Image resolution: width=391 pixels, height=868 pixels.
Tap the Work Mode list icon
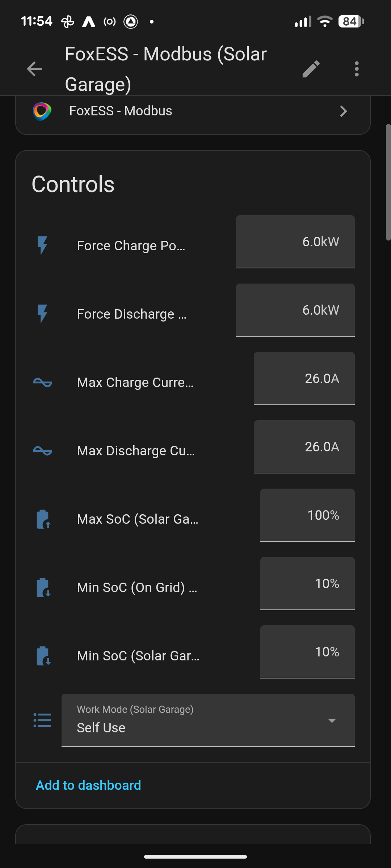[x=42, y=720]
